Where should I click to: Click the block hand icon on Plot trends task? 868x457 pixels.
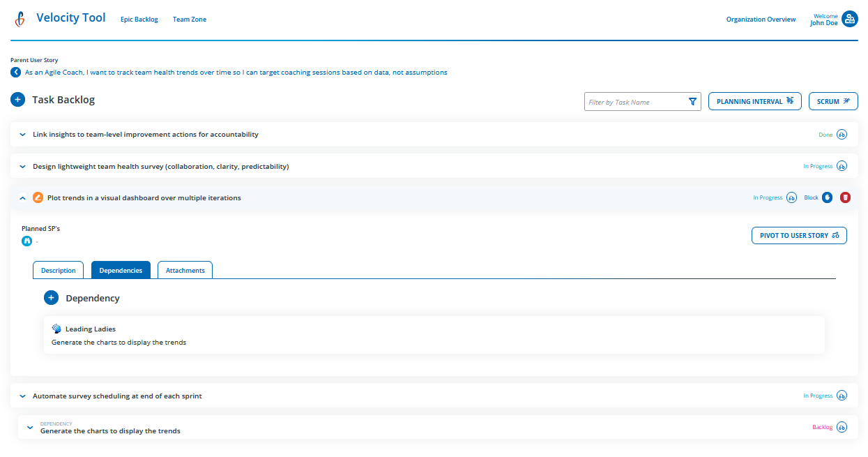pyautogui.click(x=827, y=197)
